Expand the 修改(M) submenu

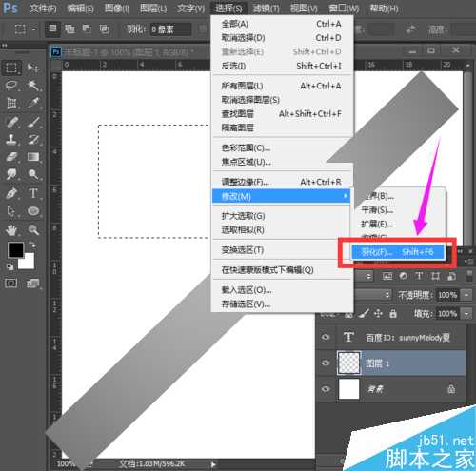[x=282, y=196]
